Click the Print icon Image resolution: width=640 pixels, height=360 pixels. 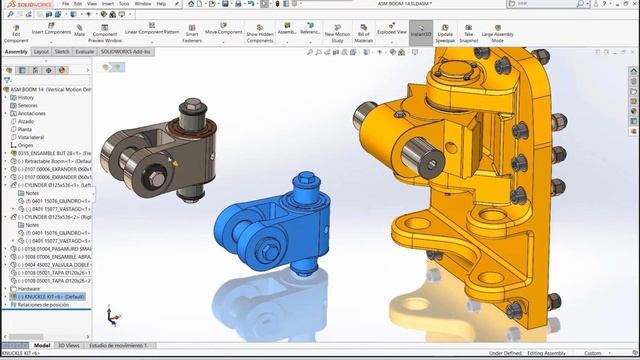point(238,4)
